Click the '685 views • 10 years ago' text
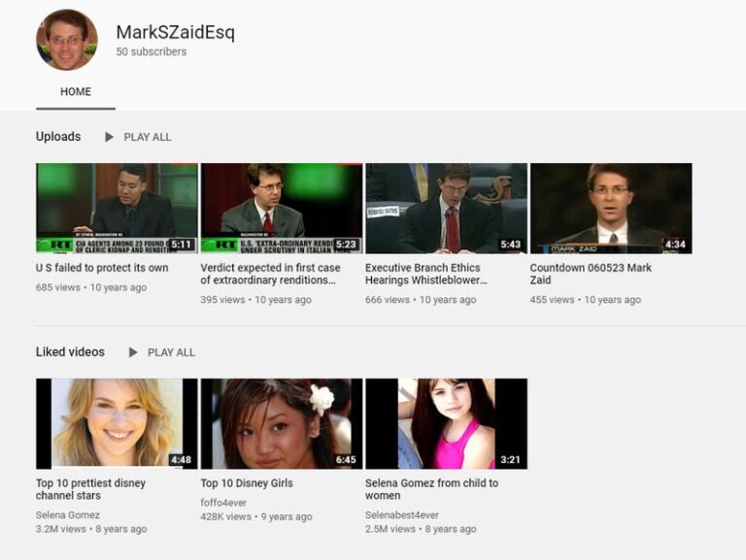746x560 pixels. (x=91, y=287)
